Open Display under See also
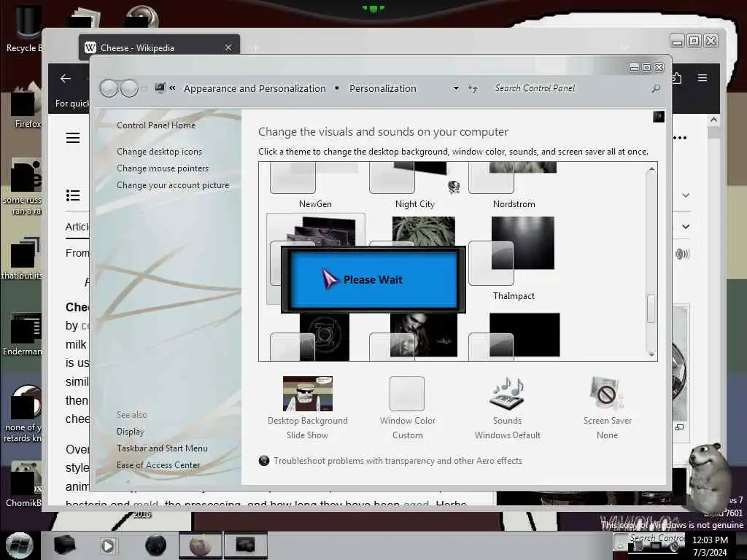The image size is (747, 560). (x=130, y=432)
